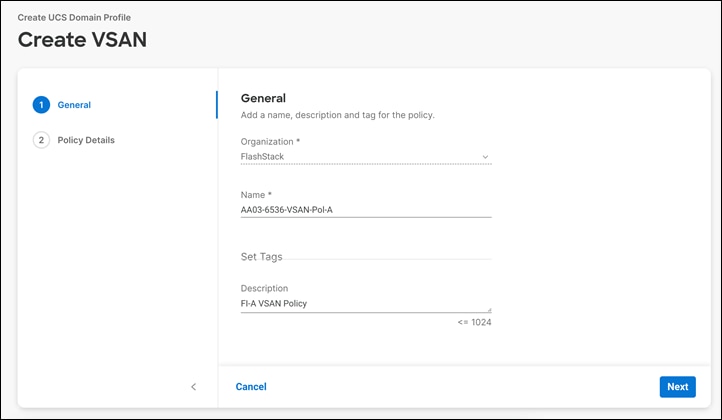Image resolution: width=722 pixels, height=420 pixels.
Task: Click the Name * field label
Action: (256, 195)
